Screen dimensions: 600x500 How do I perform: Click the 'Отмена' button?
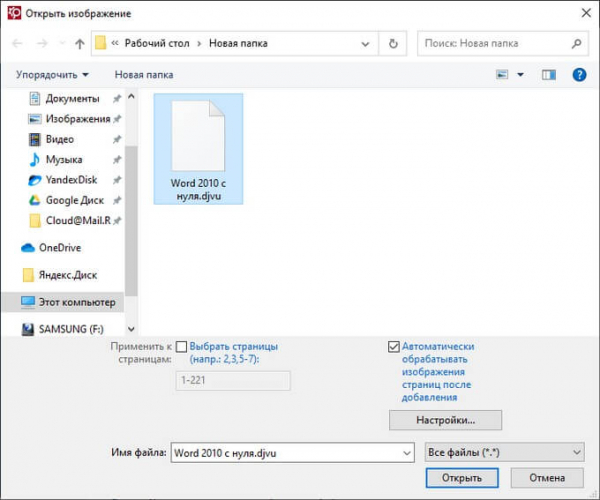547,478
